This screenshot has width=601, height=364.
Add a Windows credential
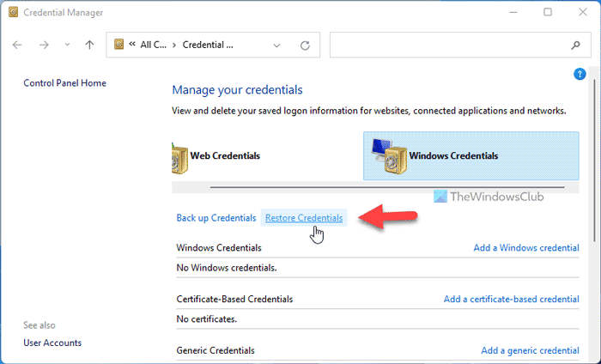[x=526, y=247]
